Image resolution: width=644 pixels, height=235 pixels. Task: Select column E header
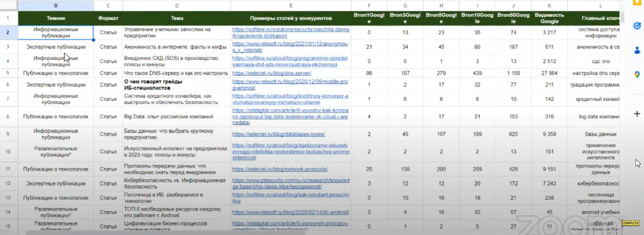(291, 6)
